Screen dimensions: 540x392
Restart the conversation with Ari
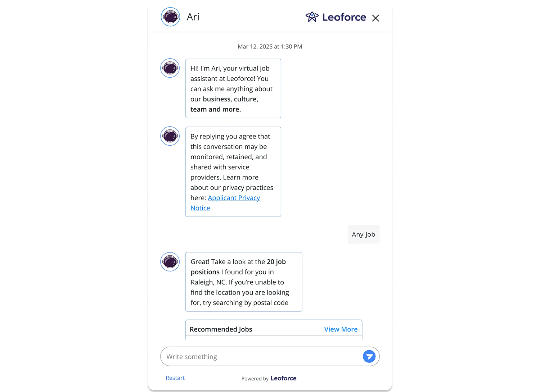click(x=175, y=378)
